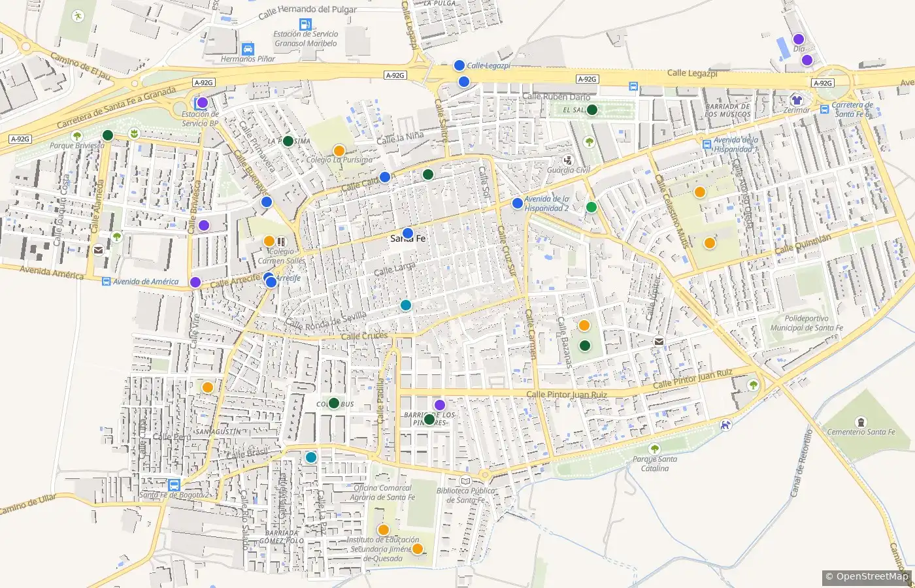The width and height of the screenshot is (915, 588).
Task: Click the orange marker at Colegio La Purísima
Action: (339, 150)
